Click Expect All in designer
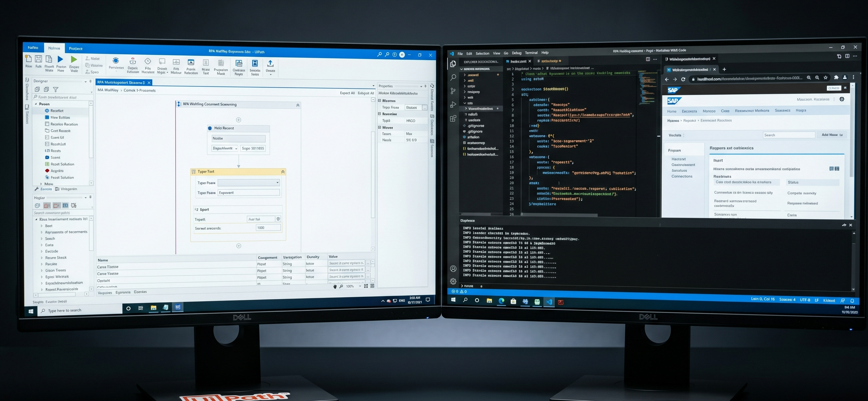 point(347,93)
